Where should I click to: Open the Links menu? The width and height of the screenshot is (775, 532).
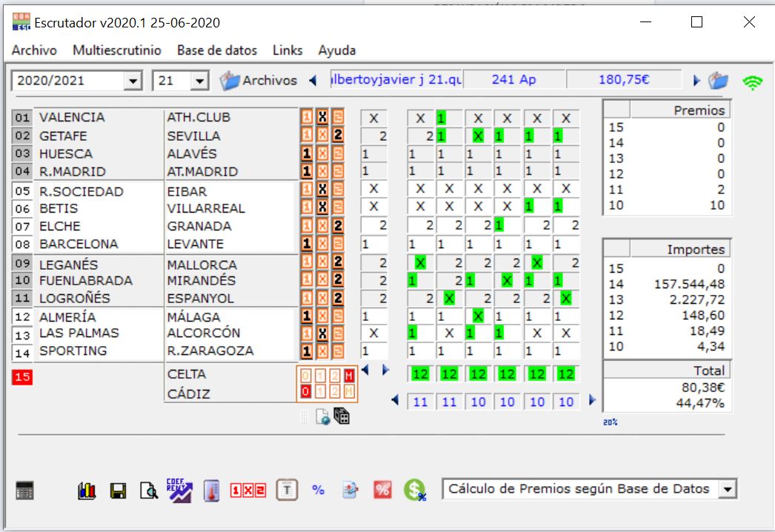[x=287, y=50]
